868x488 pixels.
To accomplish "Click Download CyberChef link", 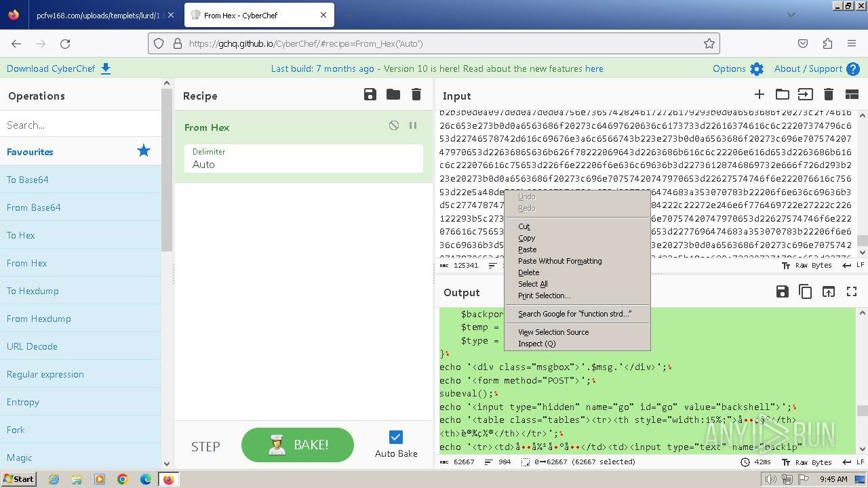I will [x=59, y=68].
